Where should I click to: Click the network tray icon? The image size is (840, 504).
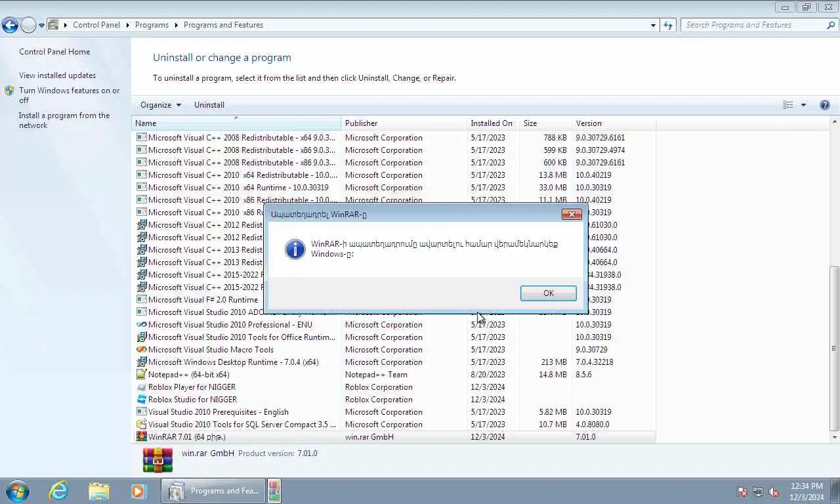[x=758, y=492]
